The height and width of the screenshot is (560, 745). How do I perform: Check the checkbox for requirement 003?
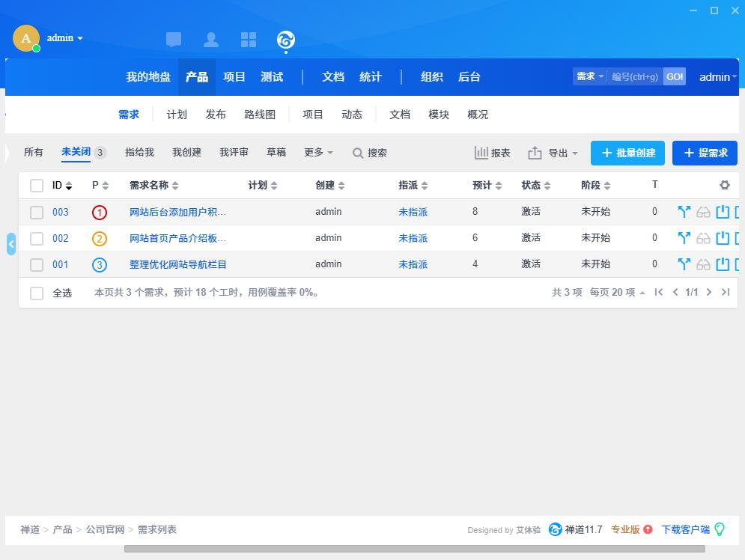(37, 213)
